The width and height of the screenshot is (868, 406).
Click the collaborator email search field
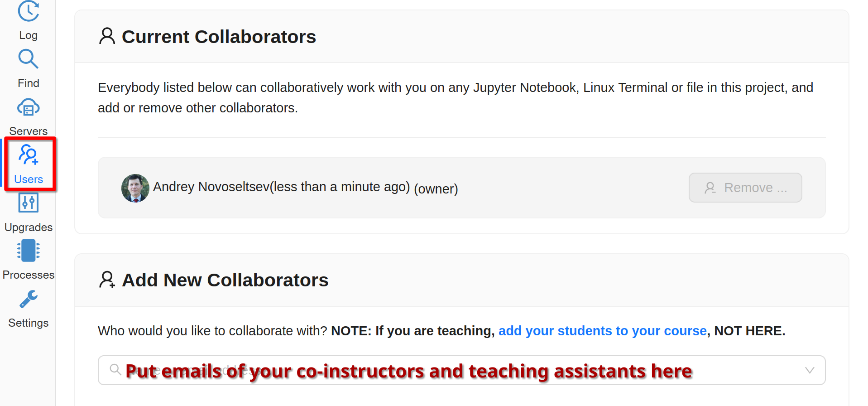(x=453, y=370)
